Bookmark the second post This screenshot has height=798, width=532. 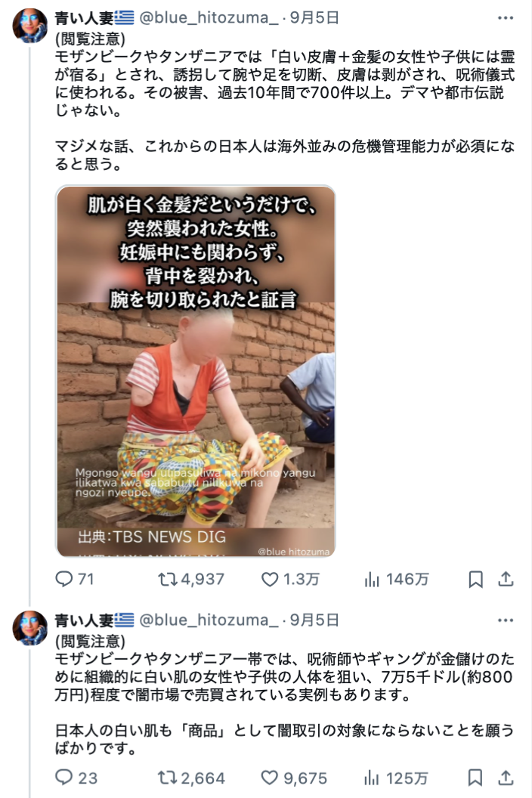pyautogui.click(x=475, y=778)
